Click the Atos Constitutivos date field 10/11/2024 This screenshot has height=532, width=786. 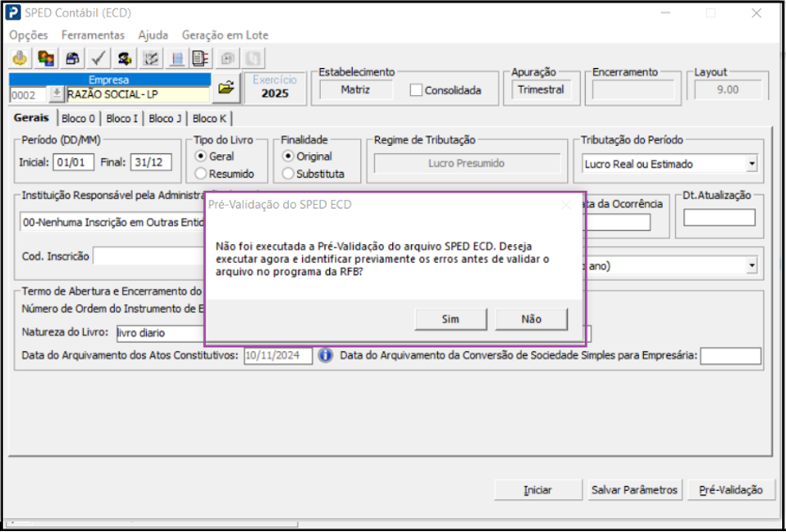click(278, 356)
